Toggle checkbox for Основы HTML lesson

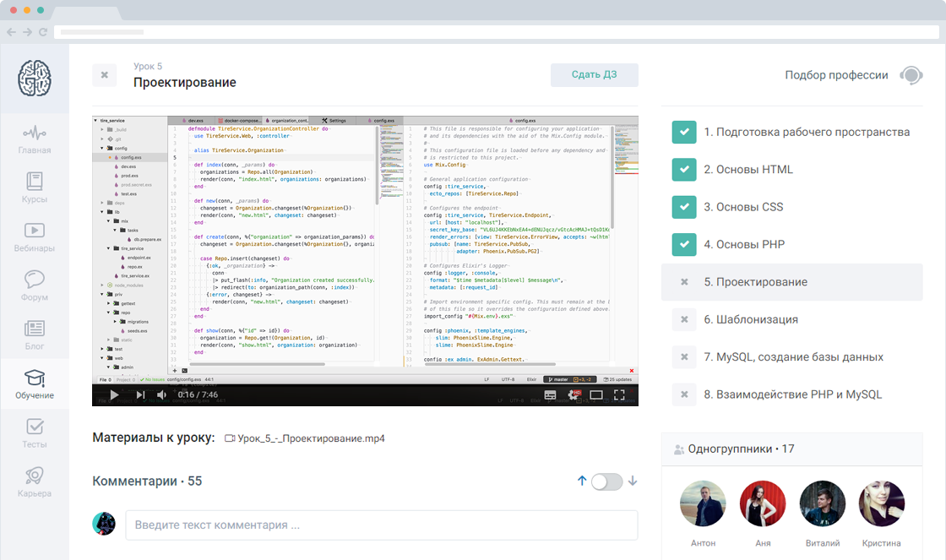[683, 169]
